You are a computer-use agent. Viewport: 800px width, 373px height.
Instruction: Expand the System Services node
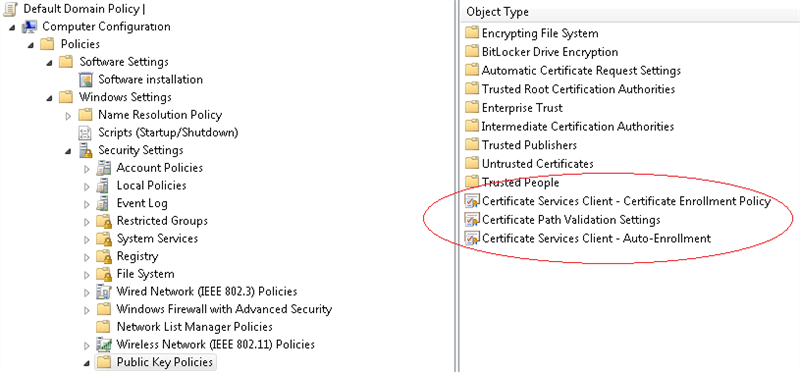coord(87,240)
